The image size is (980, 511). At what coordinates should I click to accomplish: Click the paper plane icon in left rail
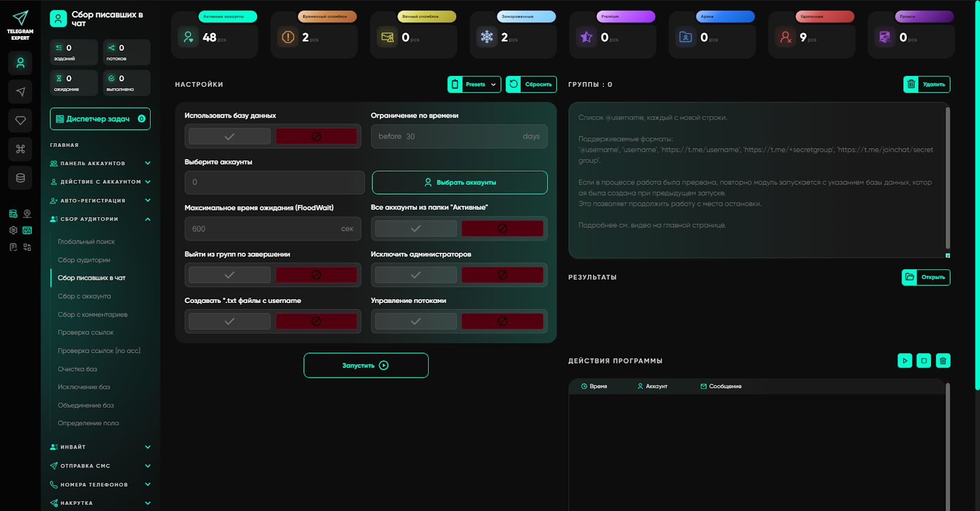coord(20,92)
